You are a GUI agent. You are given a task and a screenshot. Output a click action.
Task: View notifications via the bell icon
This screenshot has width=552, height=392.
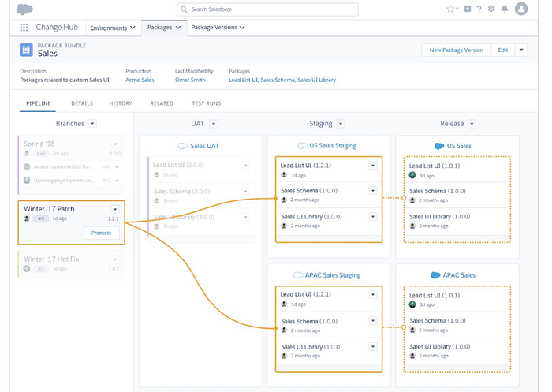505,9
